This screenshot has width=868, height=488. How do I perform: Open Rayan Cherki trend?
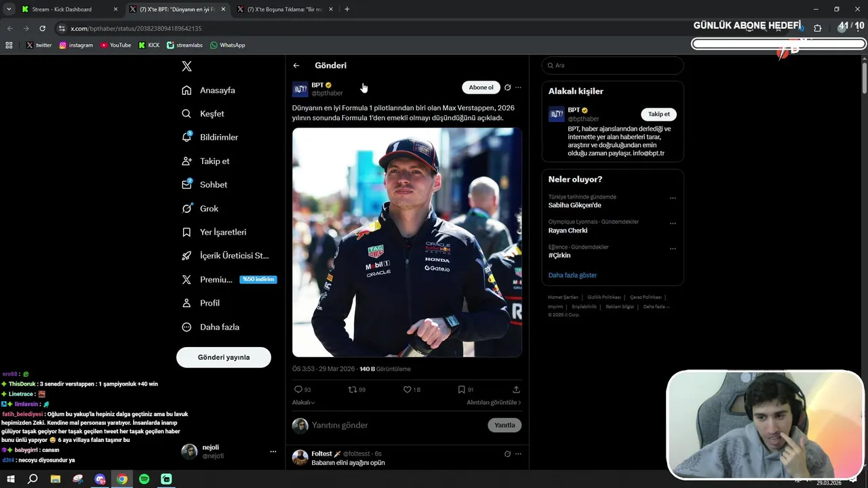click(568, 230)
